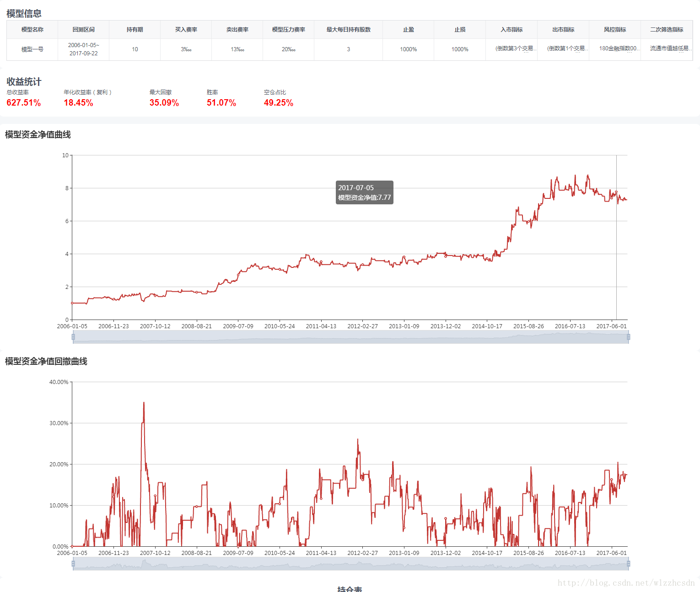Select the 1000% value under 止盈
Screen dimensions: 700x592
409,49
